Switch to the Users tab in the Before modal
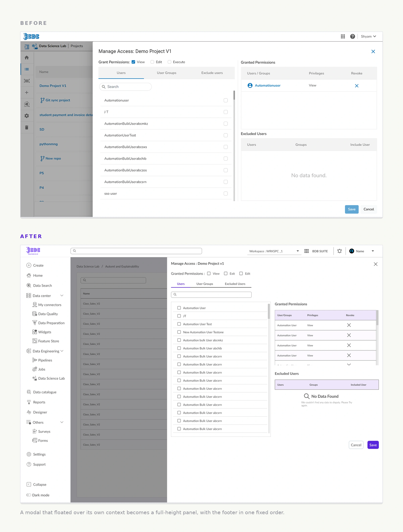403x532 pixels. (121, 73)
